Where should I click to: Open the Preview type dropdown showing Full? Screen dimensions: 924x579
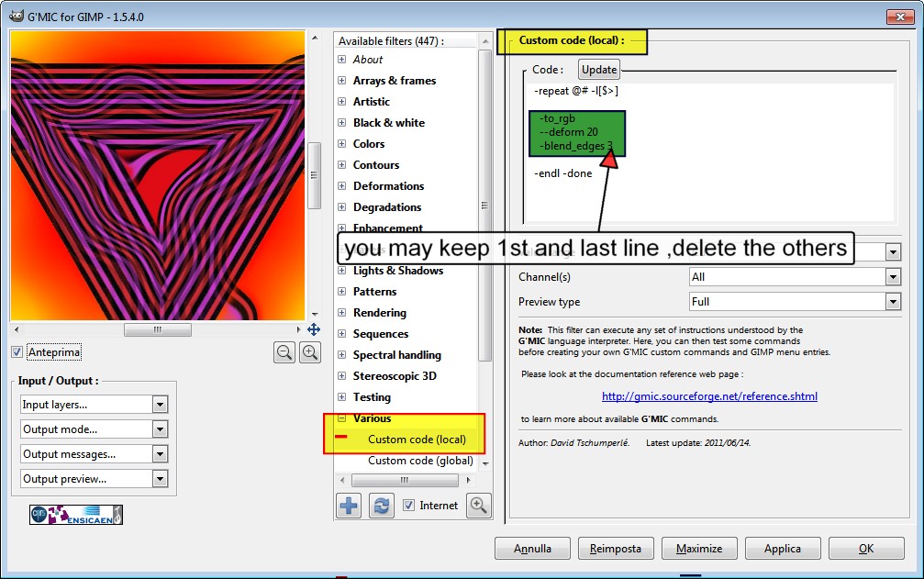tap(795, 302)
